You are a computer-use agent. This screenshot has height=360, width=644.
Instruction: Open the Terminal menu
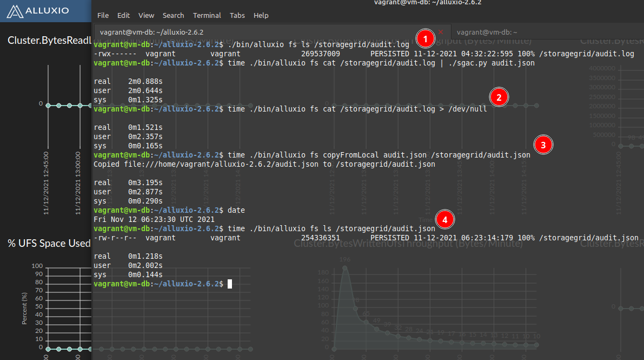207,15
